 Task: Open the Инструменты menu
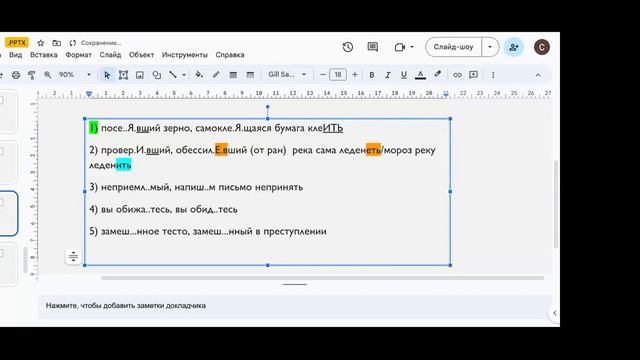pyautogui.click(x=184, y=55)
